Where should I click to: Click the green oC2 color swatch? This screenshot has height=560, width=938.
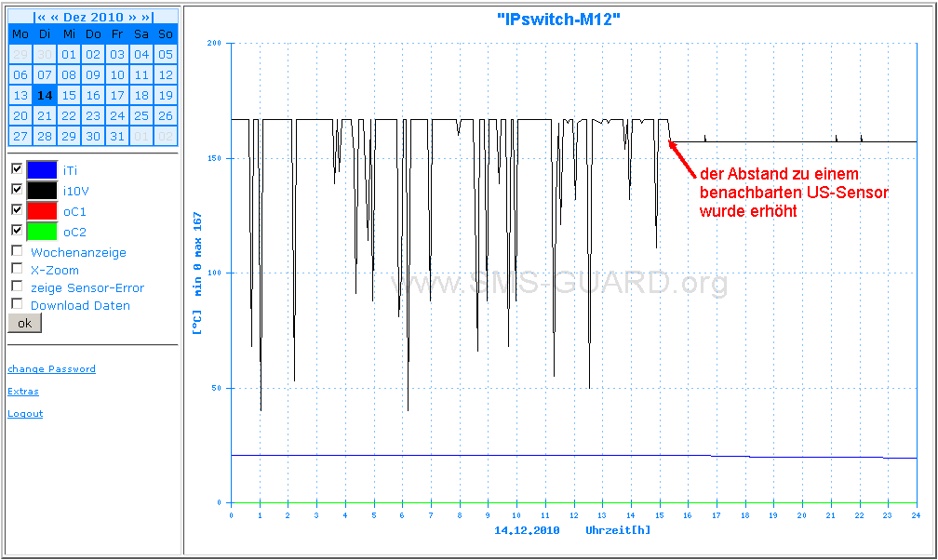[42, 231]
